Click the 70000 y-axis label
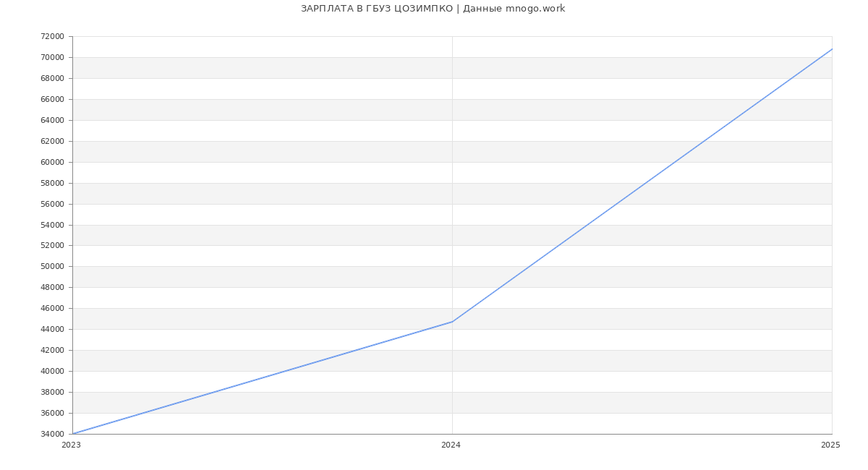Image resolution: width=868 pixels, height=470 pixels. [53, 58]
